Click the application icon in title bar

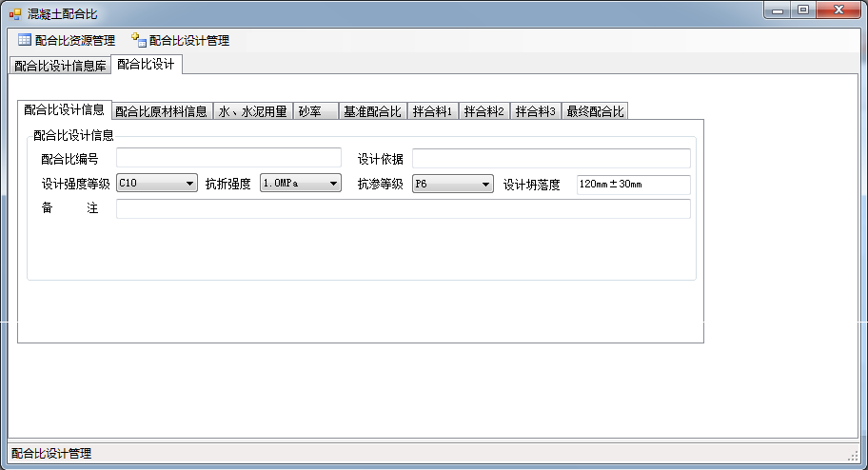[14, 13]
